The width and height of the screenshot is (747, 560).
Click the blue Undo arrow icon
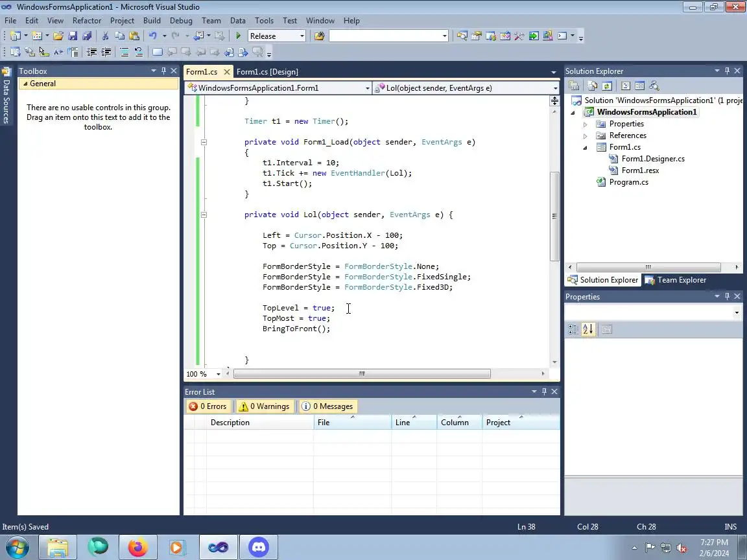(x=152, y=36)
